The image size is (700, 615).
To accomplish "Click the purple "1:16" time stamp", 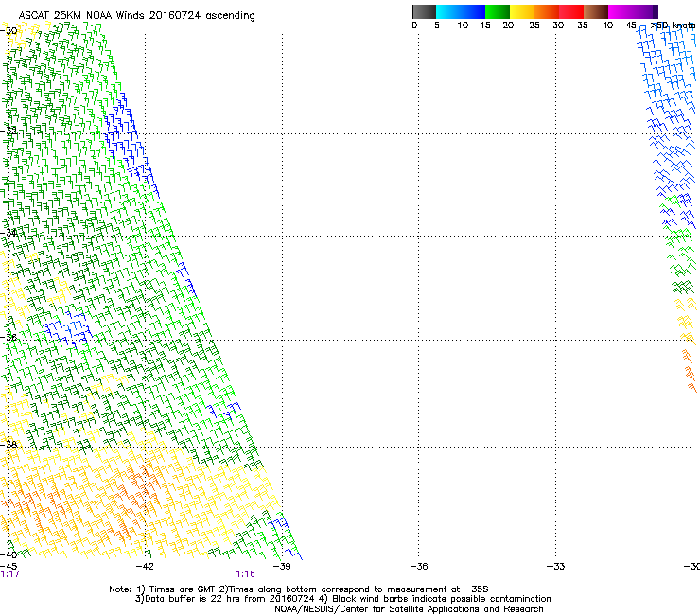I will 246,574.
